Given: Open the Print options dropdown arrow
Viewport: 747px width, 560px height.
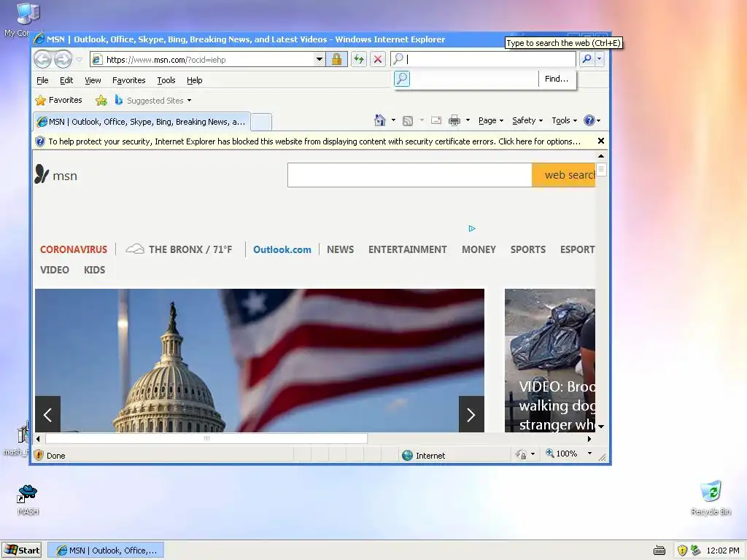Looking at the screenshot, I should pos(468,120).
